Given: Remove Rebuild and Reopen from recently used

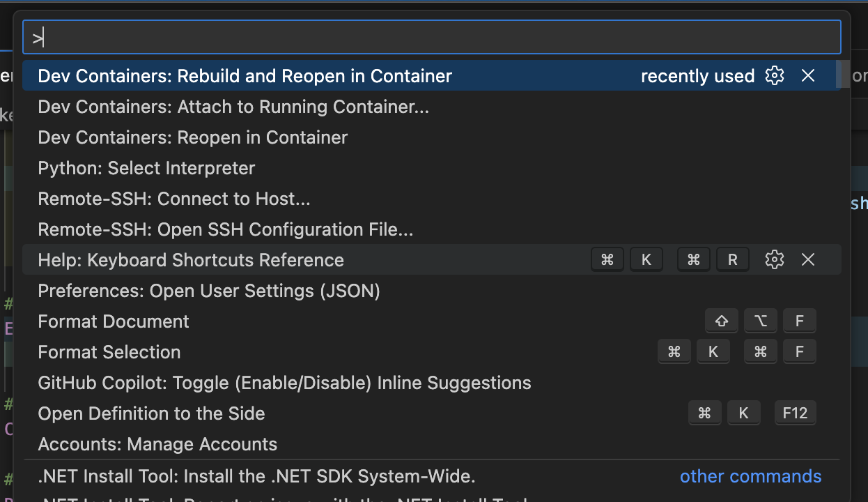Looking at the screenshot, I should tap(808, 76).
